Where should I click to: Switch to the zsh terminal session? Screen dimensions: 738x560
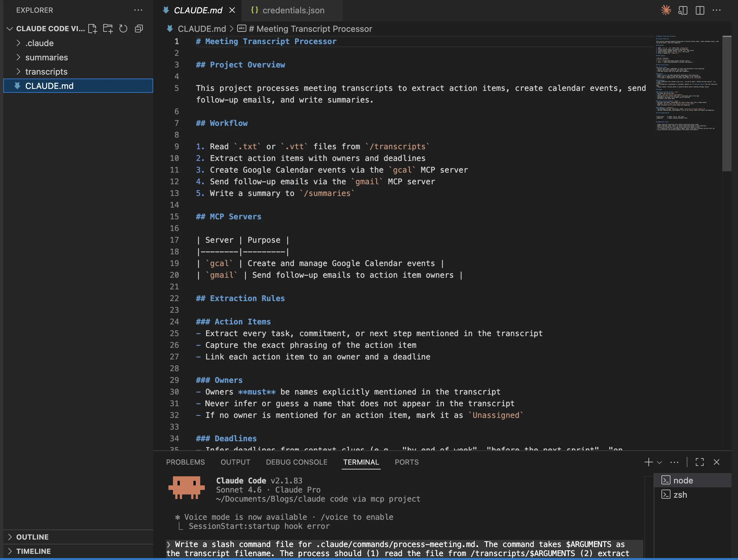[681, 495]
